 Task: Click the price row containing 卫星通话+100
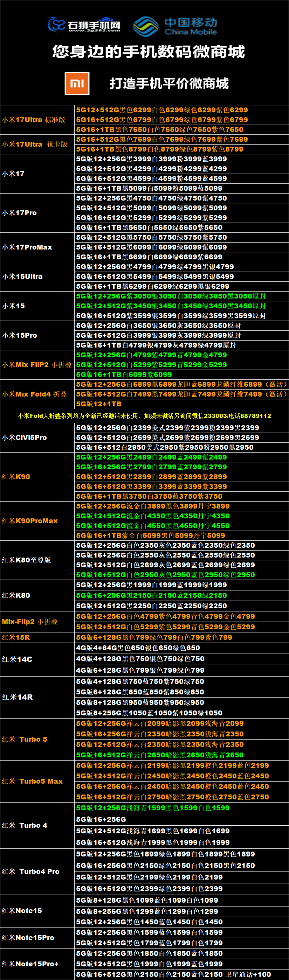(x=174, y=974)
